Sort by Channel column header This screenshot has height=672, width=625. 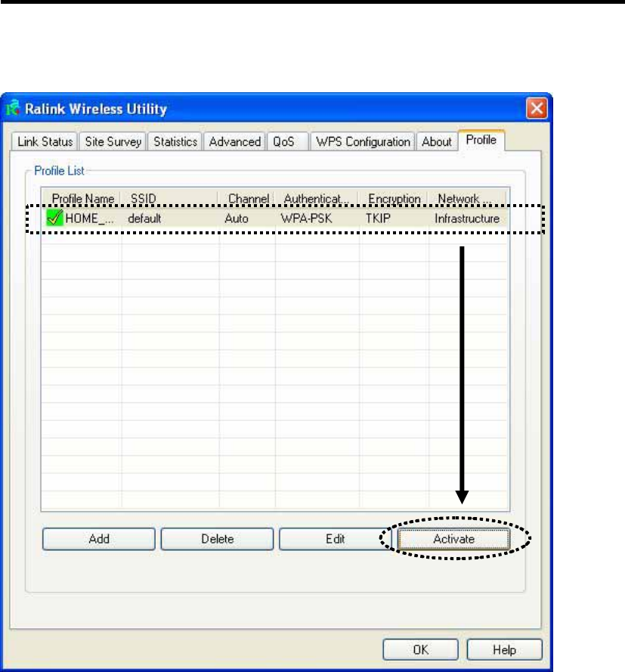(x=247, y=199)
